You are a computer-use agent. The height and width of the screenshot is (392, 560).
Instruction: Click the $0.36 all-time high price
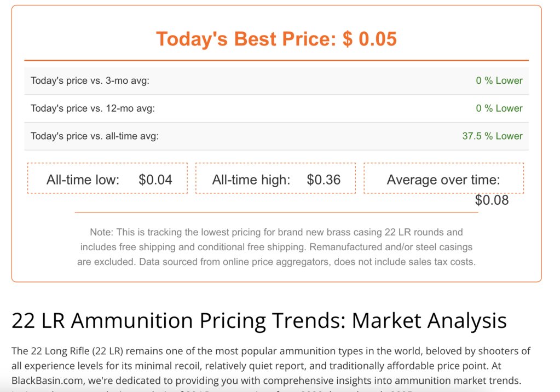point(324,180)
